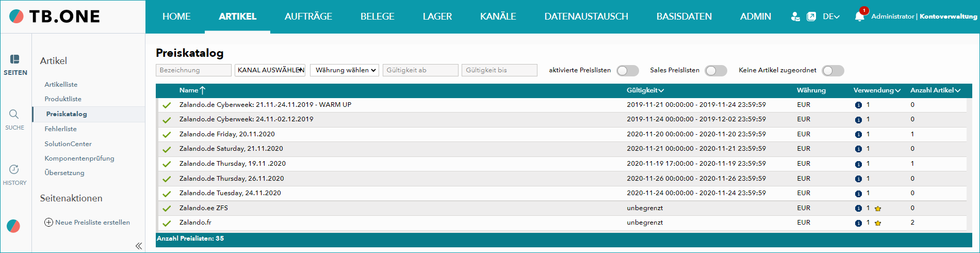Screen dimensions: 980x253
Task: Click green checkmark of Zalando.de Friday row
Action: point(167,134)
